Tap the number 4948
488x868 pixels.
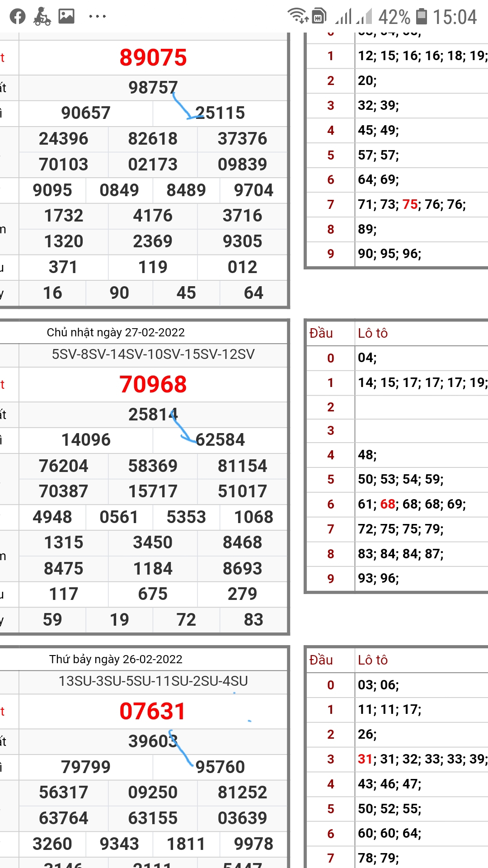point(52,517)
